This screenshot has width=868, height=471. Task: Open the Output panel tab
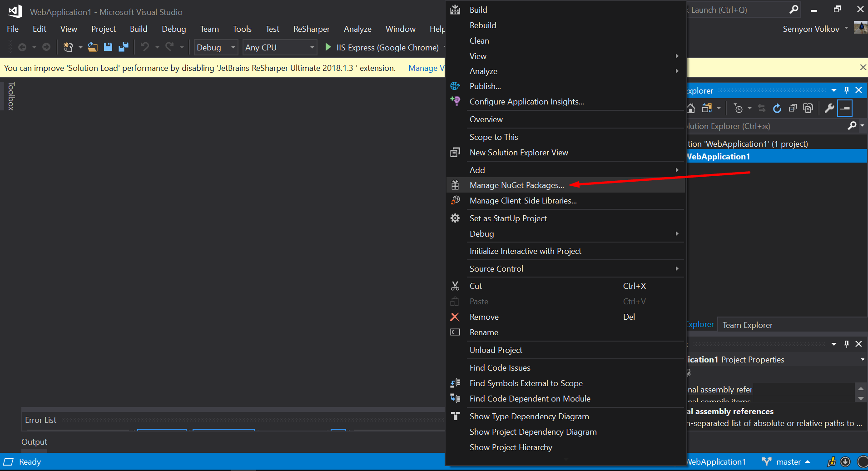pos(34,441)
